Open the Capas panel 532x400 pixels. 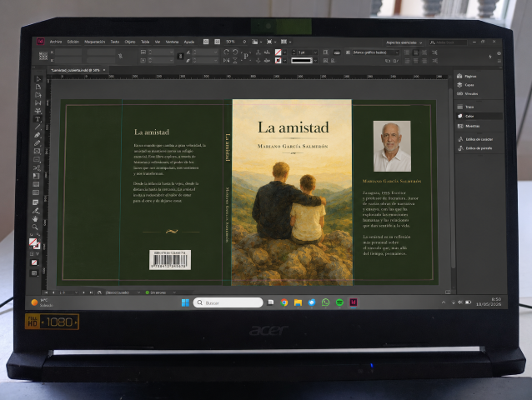pyautogui.click(x=465, y=85)
